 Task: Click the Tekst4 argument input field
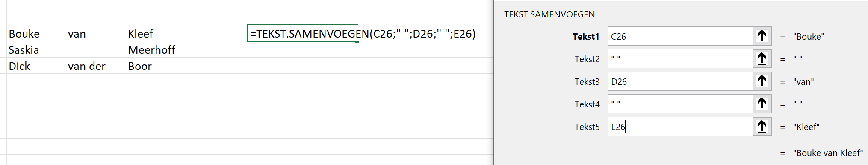tap(680, 104)
